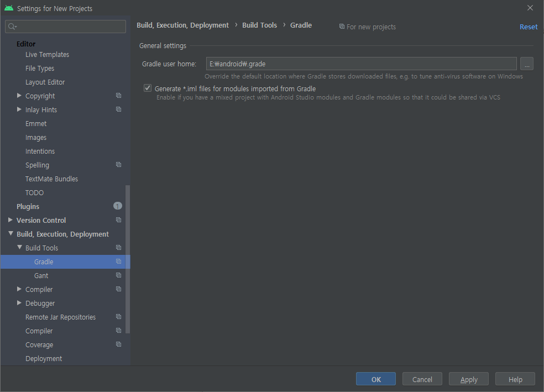Open Help for this dialog
Viewport: 544px width, 392px height.
[515, 379]
